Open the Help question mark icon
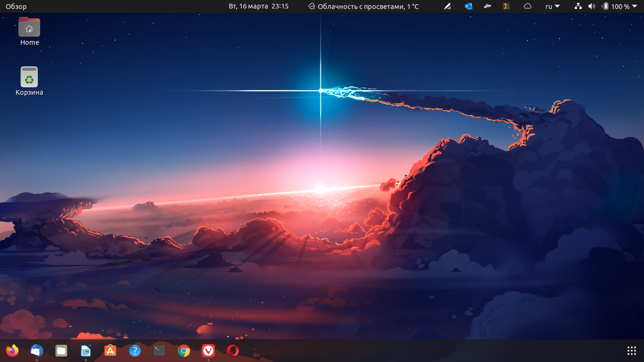Image resolution: width=644 pixels, height=362 pixels. [x=135, y=351]
